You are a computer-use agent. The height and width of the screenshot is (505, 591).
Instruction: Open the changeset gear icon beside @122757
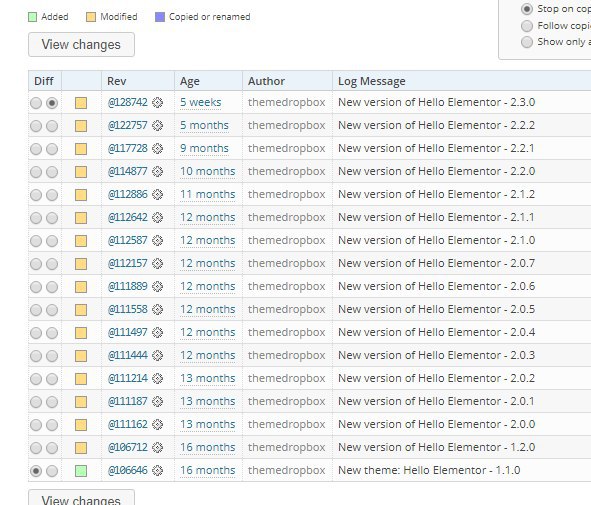158,125
